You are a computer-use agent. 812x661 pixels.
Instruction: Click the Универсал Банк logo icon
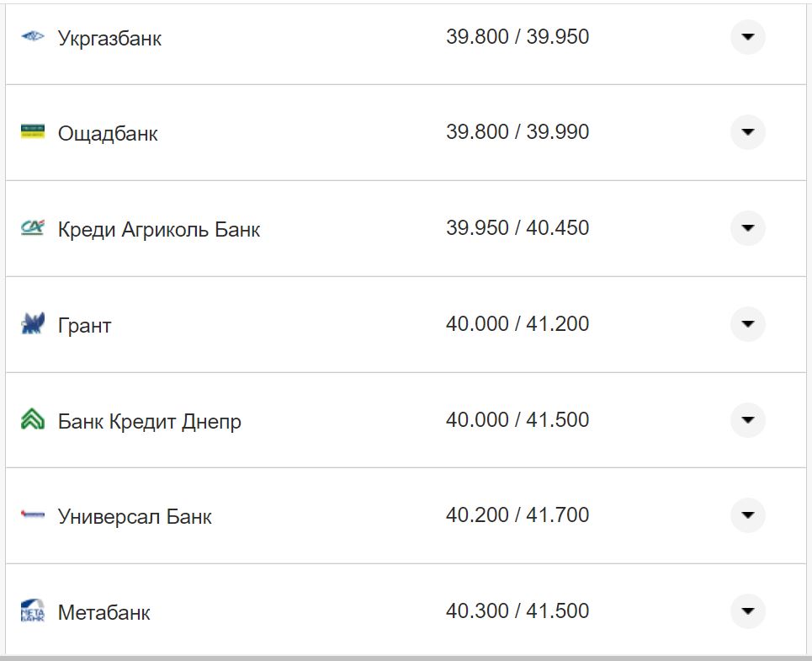click(x=30, y=515)
